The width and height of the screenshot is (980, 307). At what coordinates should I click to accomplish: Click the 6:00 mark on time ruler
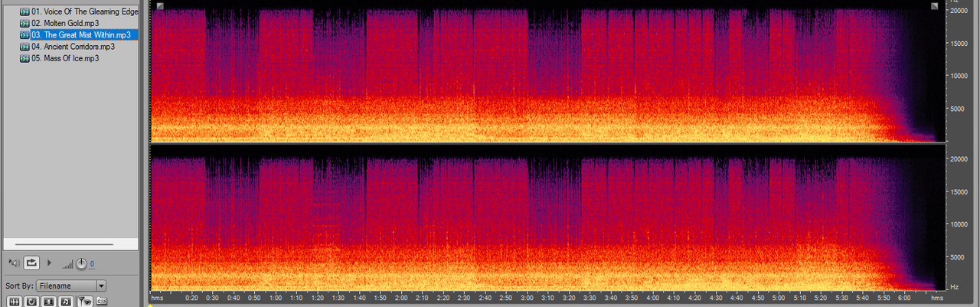tap(903, 297)
